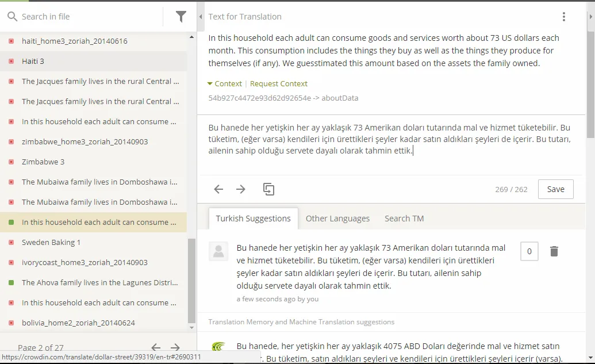The width and height of the screenshot is (595, 364).
Task: Select ivorycoast_home3_zoriah_20140903 string
Action: point(93,262)
